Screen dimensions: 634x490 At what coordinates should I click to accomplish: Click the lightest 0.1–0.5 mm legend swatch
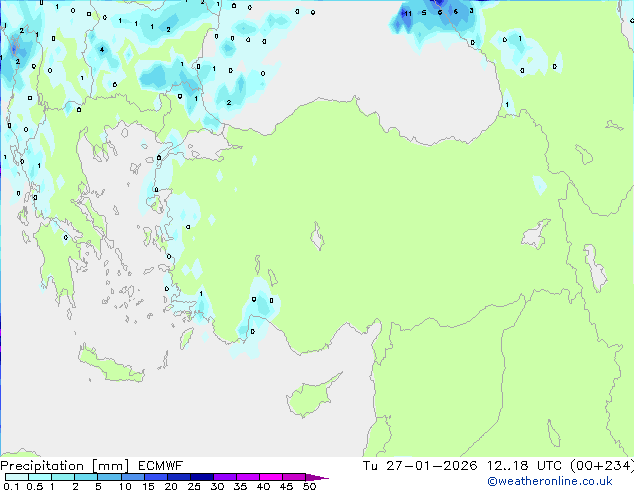[17, 477]
